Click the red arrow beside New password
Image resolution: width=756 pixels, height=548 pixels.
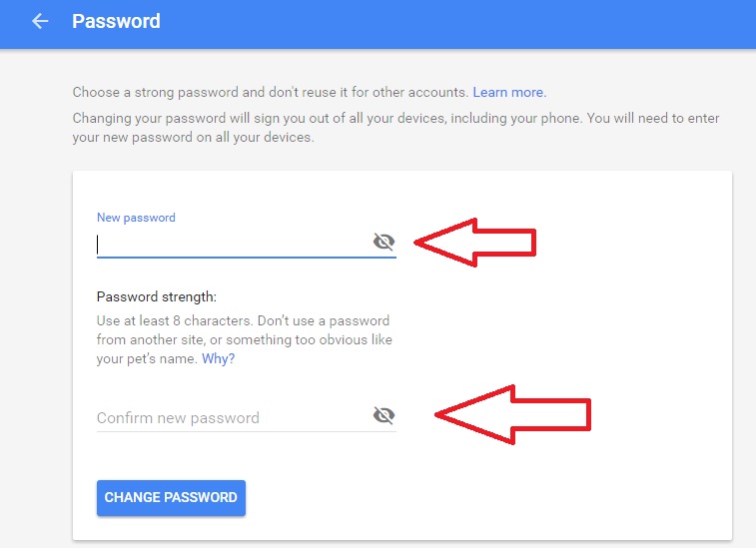pyautogui.click(x=475, y=242)
